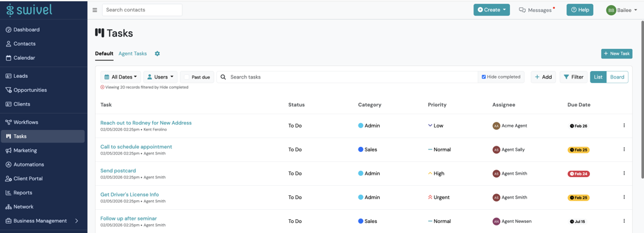Open Leads in sidebar
Screen dimensions: 644x233
43,76
